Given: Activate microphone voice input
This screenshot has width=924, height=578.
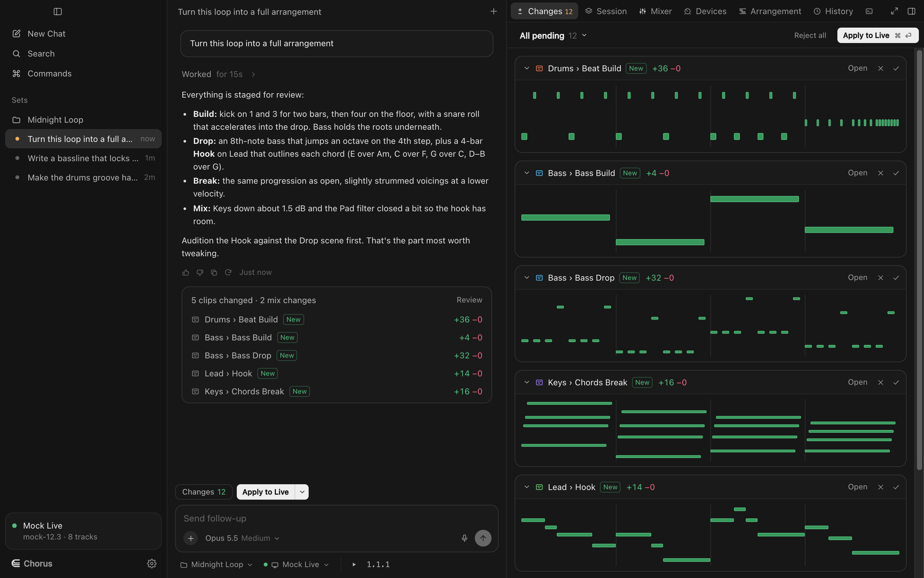Looking at the screenshot, I should click(x=464, y=538).
